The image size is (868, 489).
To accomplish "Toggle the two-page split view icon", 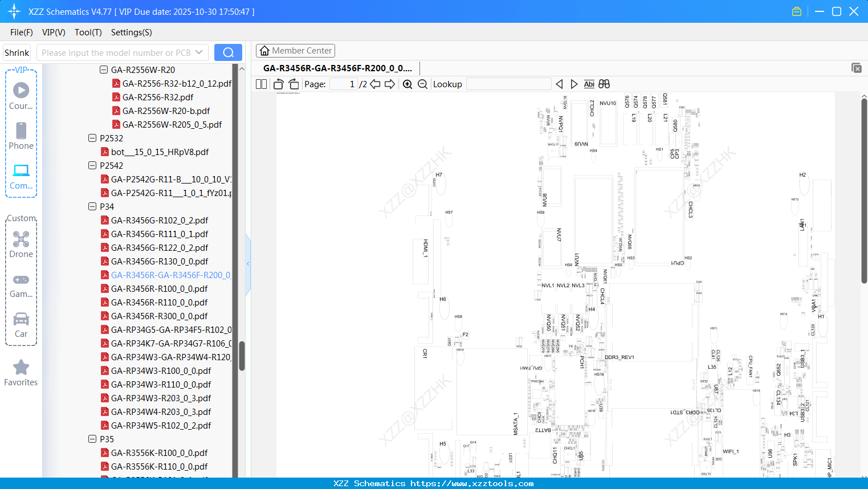I will pos(262,84).
